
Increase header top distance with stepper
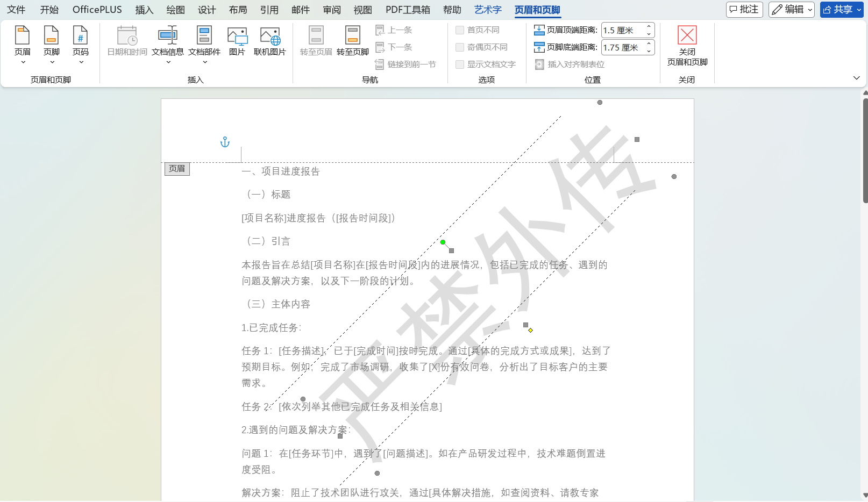(649, 27)
